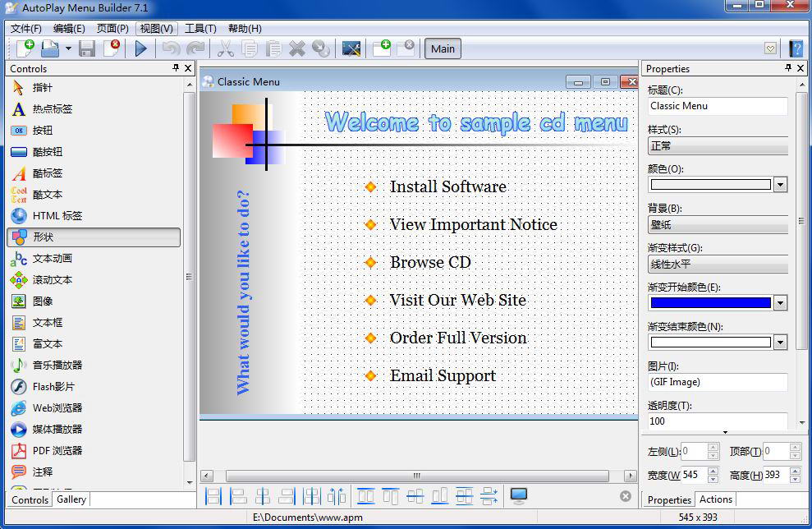812x529 pixels.
Task: Click the screen preview monitor icon
Action: coord(518,496)
